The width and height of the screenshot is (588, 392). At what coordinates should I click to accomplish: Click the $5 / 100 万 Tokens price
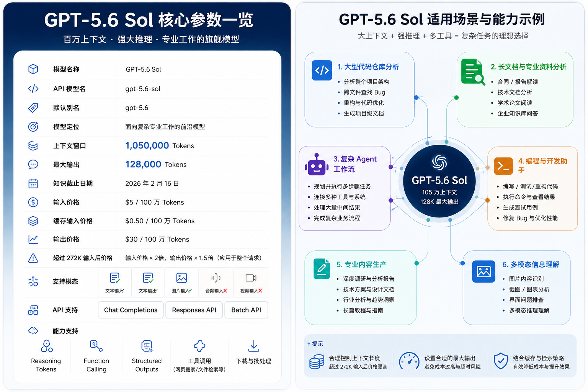click(155, 202)
